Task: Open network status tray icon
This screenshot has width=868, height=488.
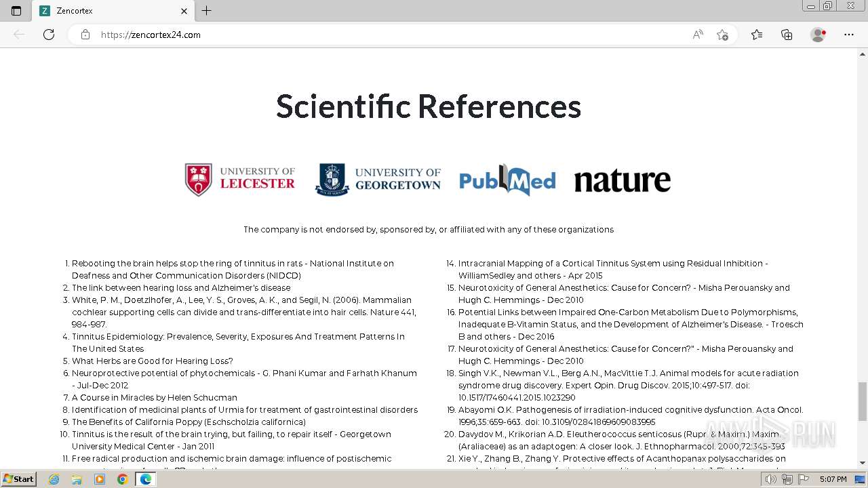Action: [787, 479]
